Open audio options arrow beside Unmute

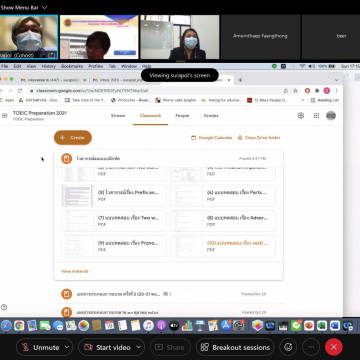click(x=67, y=347)
